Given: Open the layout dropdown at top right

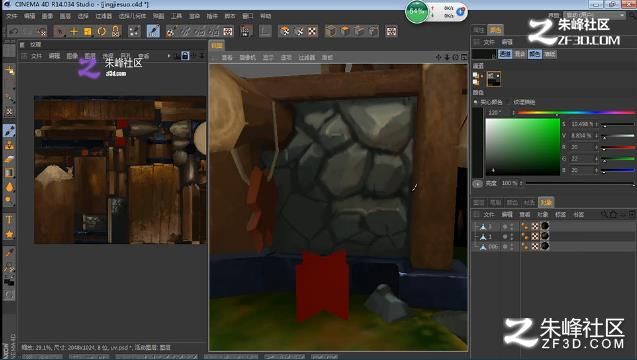Looking at the screenshot, I should 594,15.
